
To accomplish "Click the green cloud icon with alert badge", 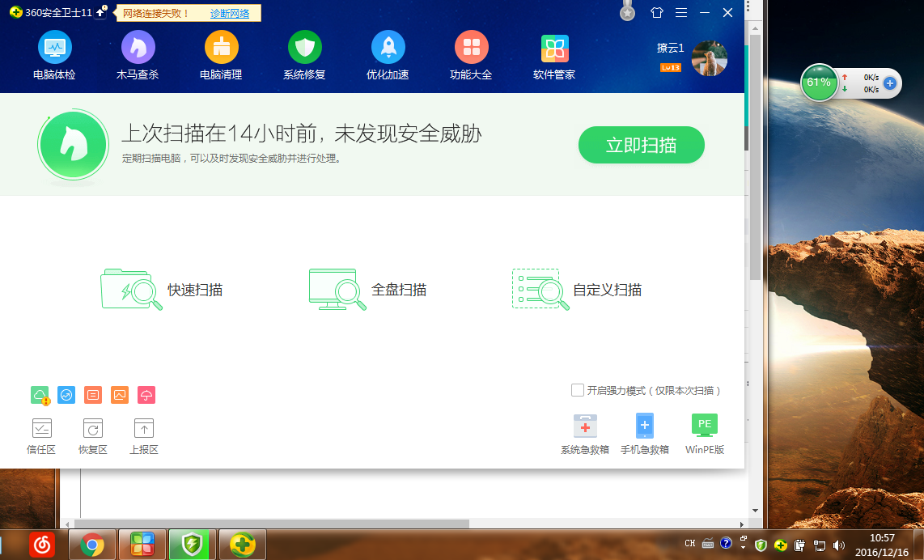I will pyautogui.click(x=40, y=395).
